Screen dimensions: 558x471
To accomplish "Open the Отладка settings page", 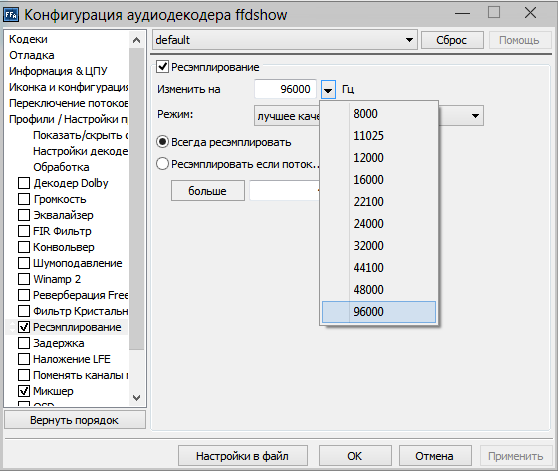I will coord(32,55).
